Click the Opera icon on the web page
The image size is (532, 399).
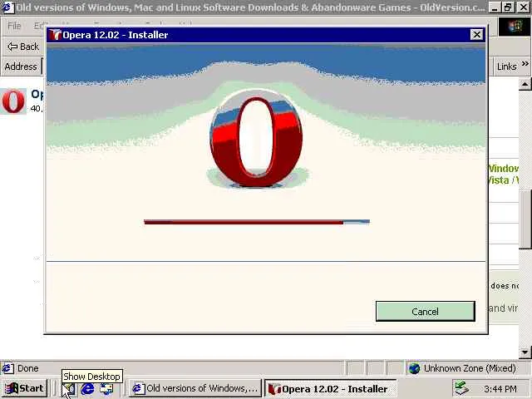click(x=13, y=101)
